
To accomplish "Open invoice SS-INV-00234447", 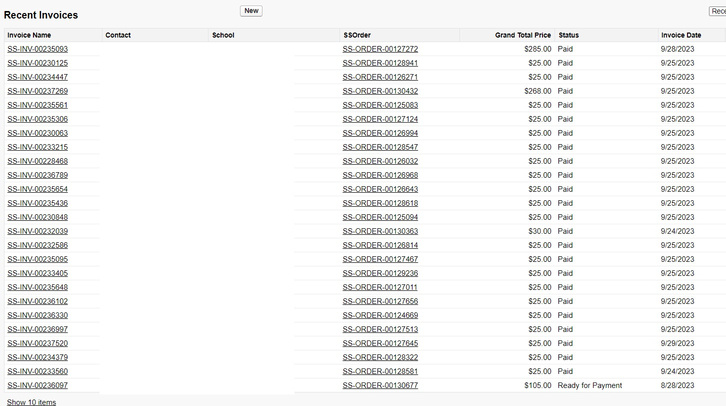I will (38, 77).
